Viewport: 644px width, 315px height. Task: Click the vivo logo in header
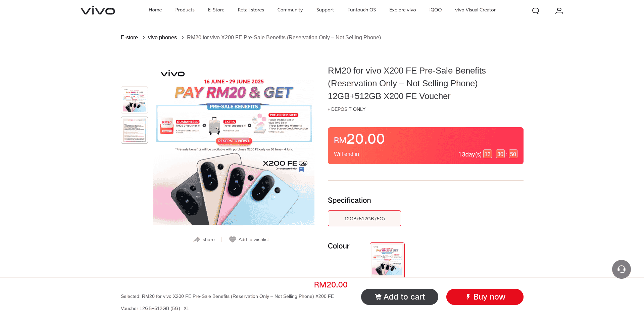pos(98,10)
